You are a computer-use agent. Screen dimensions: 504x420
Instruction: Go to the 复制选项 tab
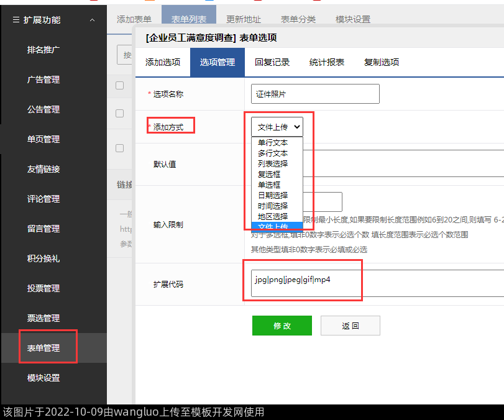coord(382,62)
